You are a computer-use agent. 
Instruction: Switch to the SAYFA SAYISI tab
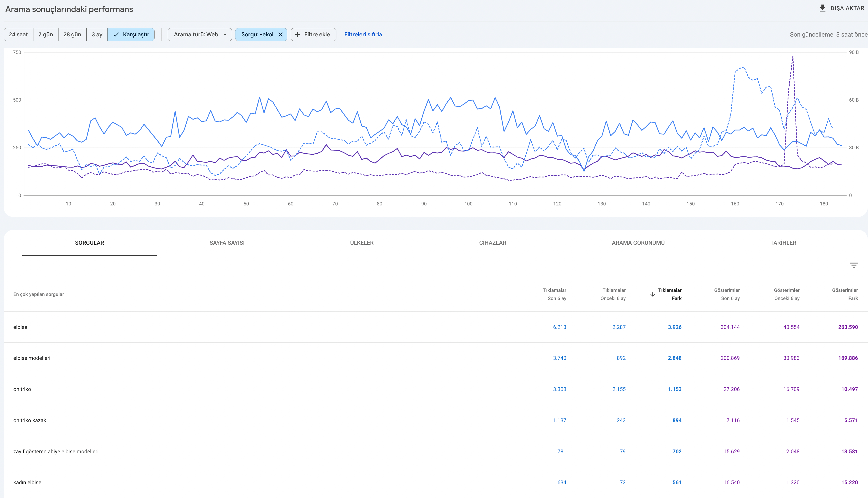[x=227, y=243]
